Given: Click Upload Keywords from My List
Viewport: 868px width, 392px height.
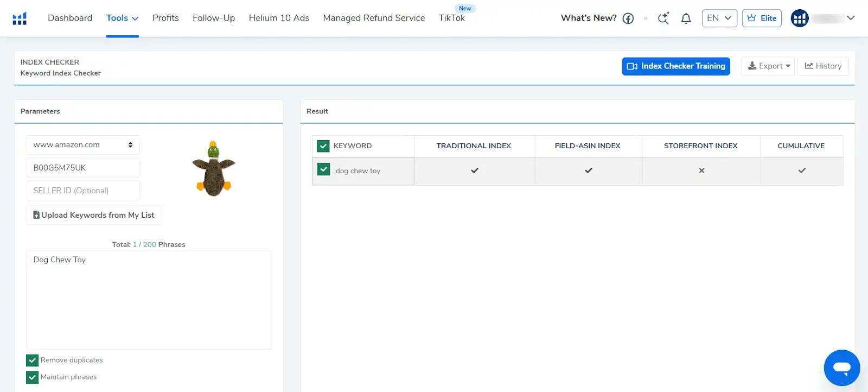Looking at the screenshot, I should point(94,215).
